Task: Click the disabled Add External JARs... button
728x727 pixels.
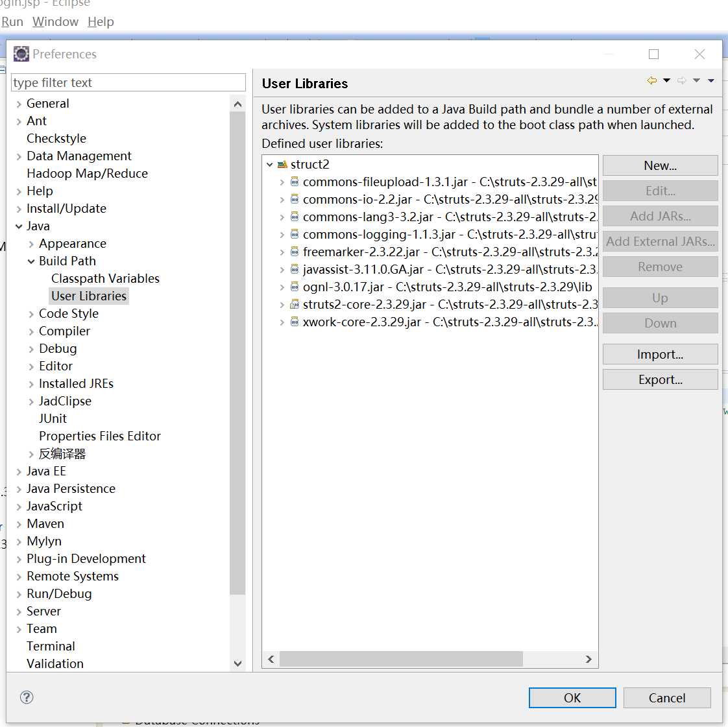Action: tap(660, 241)
